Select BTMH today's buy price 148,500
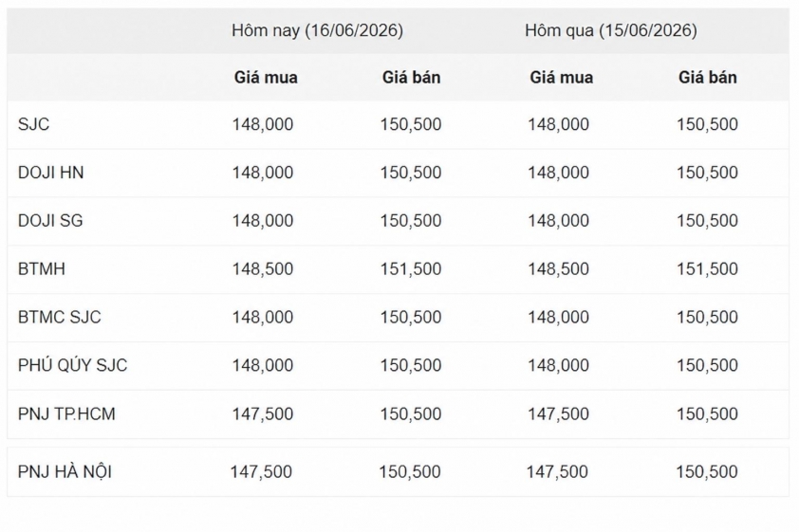This screenshot has height=532, width=799. pyautogui.click(x=263, y=268)
